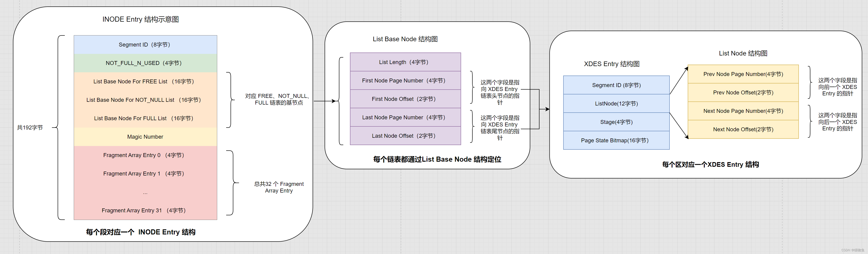Select 'Last Node Page Number（4字节）' block
Image resolution: width=868 pixels, height=254 pixels.
point(405,117)
